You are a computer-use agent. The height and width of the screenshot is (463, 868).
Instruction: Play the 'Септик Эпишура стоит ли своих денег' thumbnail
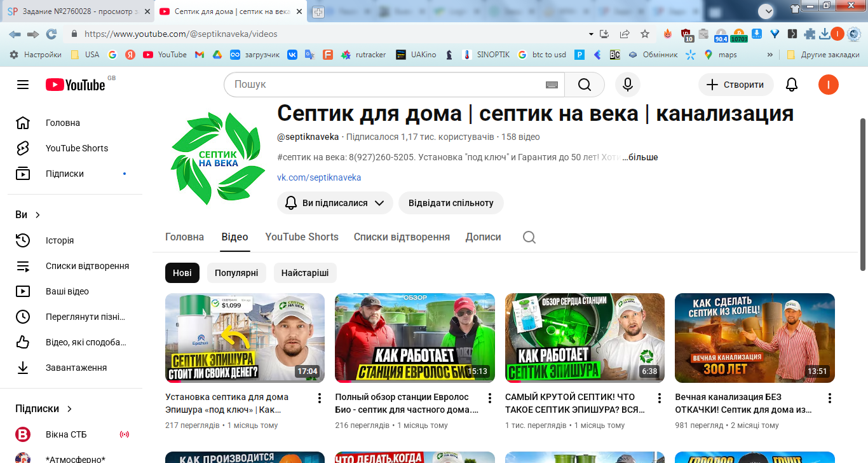[245, 338]
